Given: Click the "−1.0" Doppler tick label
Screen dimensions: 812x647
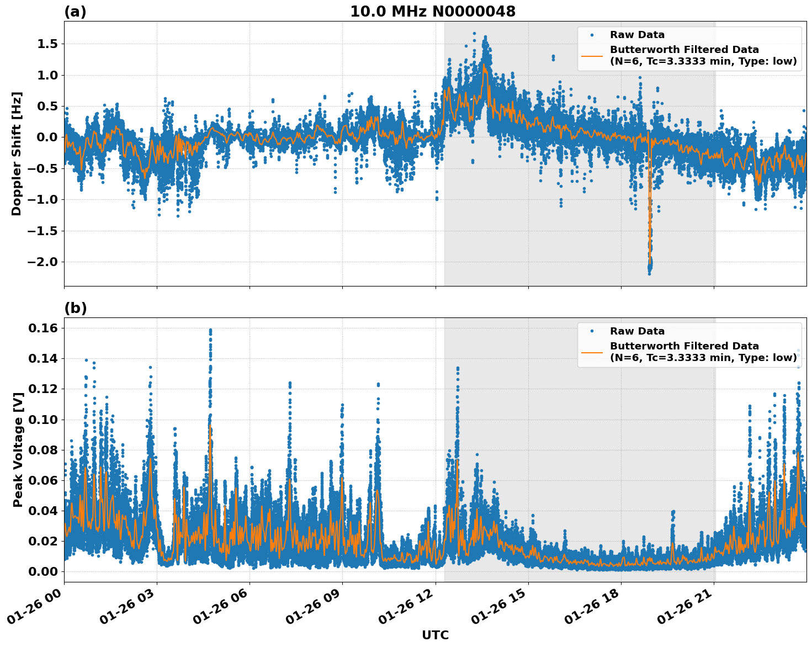Looking at the screenshot, I should [43, 200].
